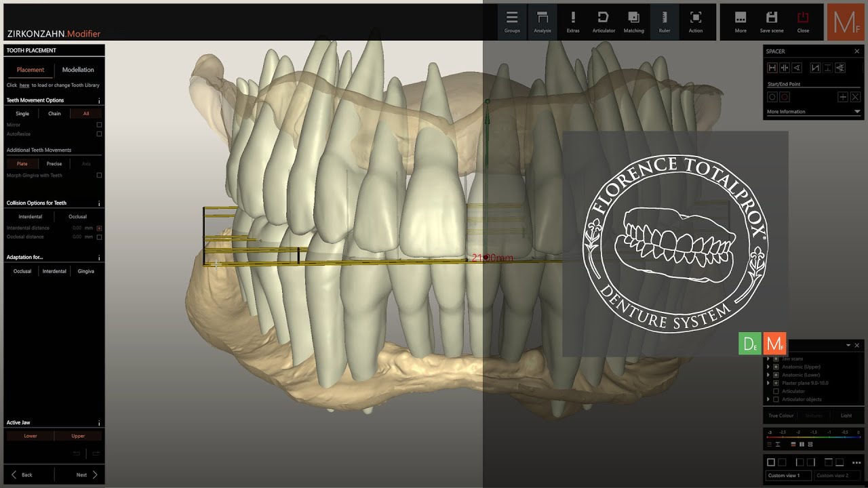
Task: Select inward arrows spacer mode icon
Action: point(785,68)
